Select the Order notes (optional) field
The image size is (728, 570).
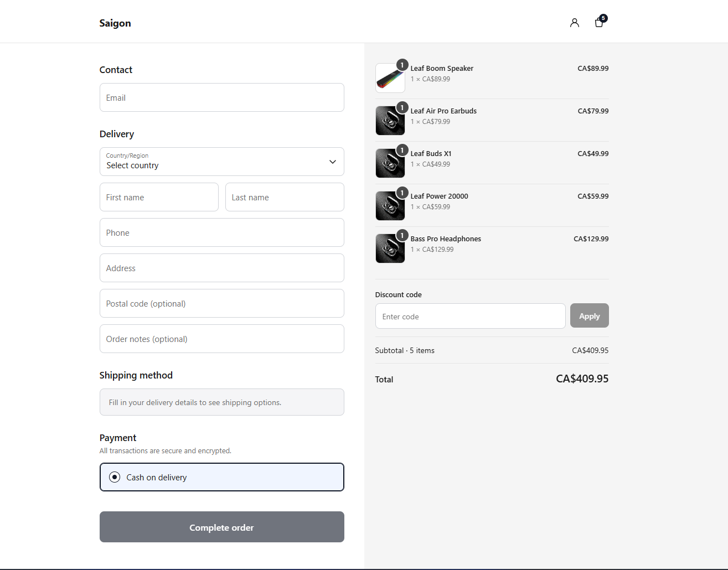(x=221, y=339)
